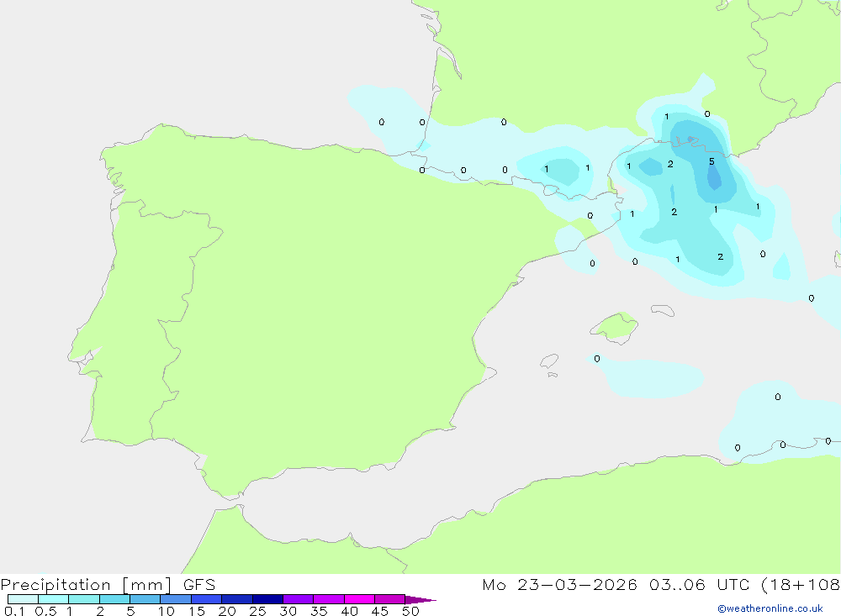Select the 35–40 mm purple legend swatch
Viewport: 841px width, 616px height.
pos(329,599)
